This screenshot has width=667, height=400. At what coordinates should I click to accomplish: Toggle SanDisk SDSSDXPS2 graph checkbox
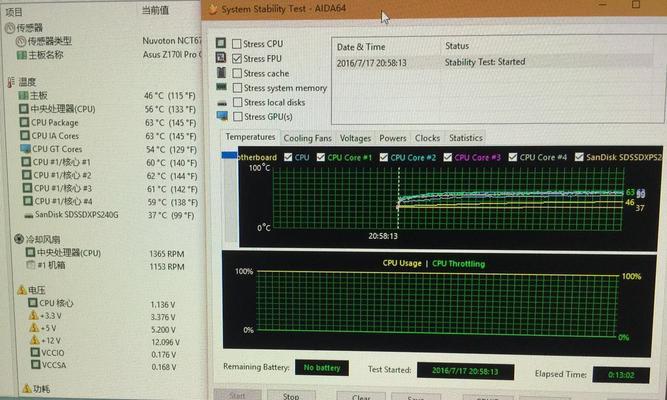(579, 157)
